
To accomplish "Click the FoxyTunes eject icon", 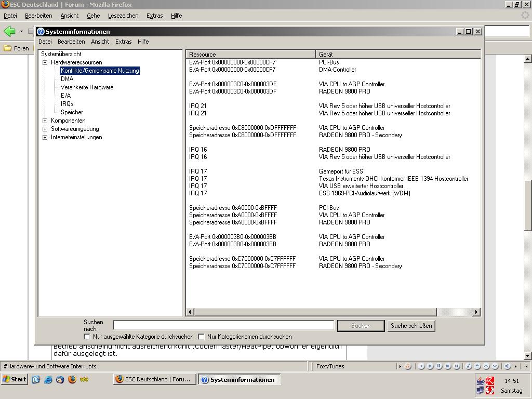I will coord(477,366).
